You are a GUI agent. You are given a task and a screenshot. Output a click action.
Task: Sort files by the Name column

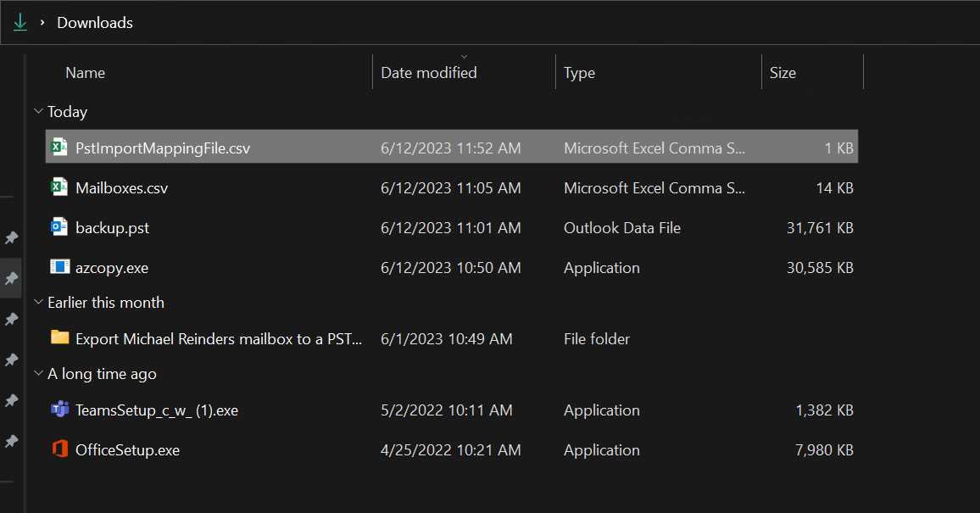(x=85, y=72)
